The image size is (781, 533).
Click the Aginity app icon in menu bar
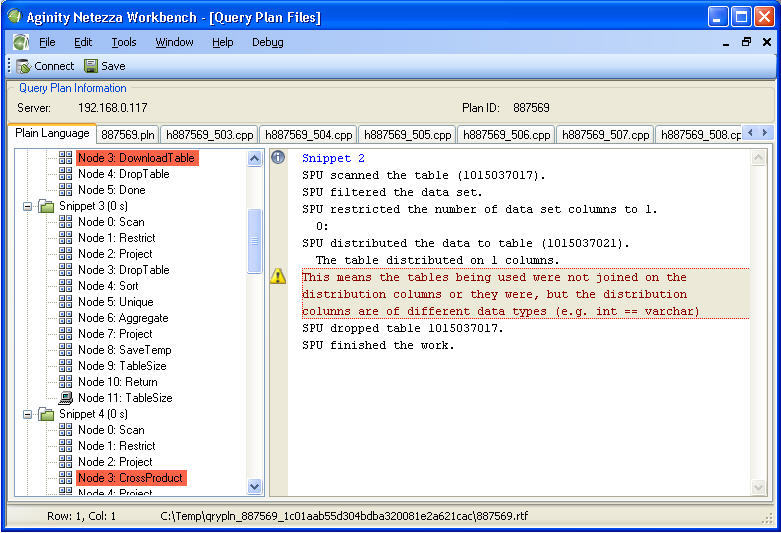tap(21, 42)
